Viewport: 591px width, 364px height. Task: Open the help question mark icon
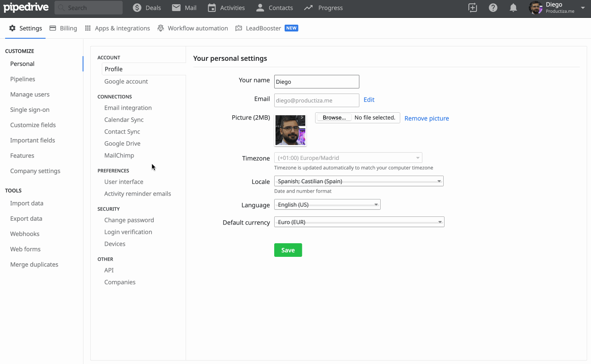[493, 8]
